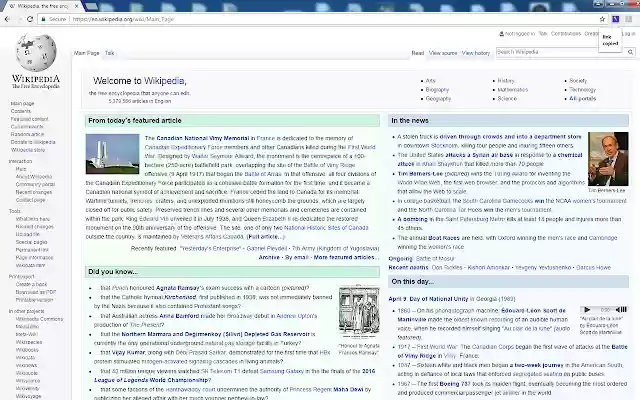The height and width of the screenshot is (400, 640).
Task: Click Donate to Wikipedia in sidebar
Action: click(x=33, y=142)
